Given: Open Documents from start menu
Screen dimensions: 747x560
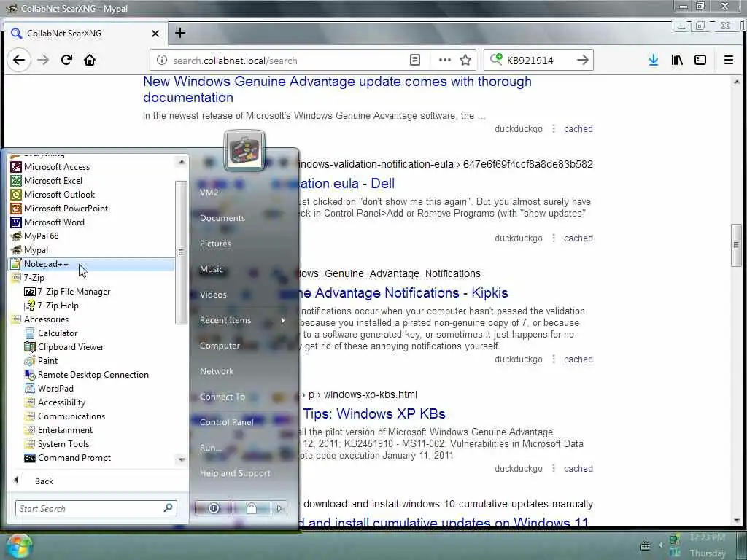Looking at the screenshot, I should tap(222, 218).
